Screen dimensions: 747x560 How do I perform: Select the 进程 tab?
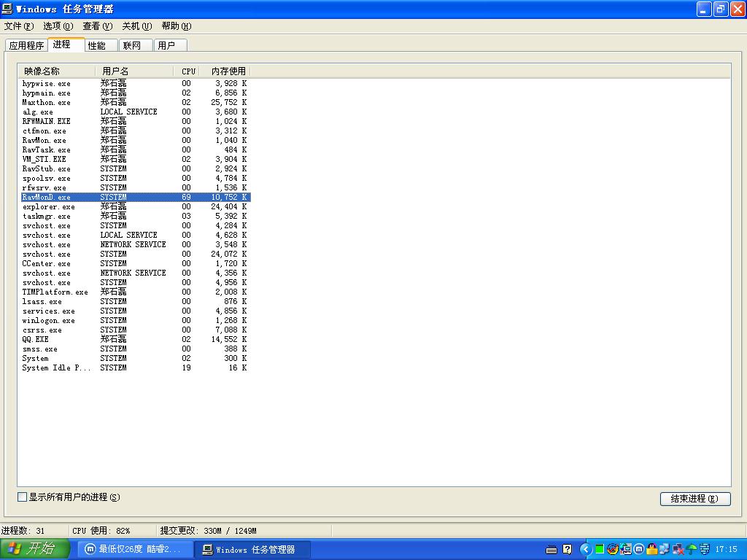pos(66,44)
